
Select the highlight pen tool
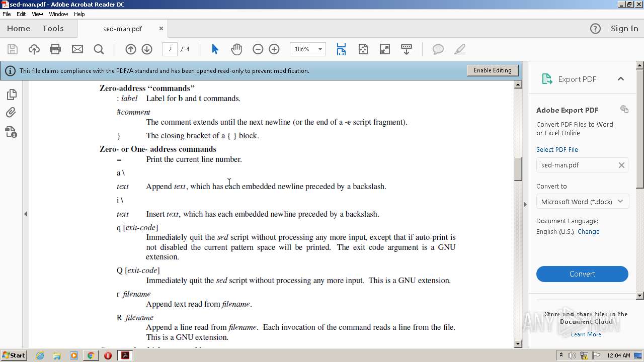tap(459, 49)
